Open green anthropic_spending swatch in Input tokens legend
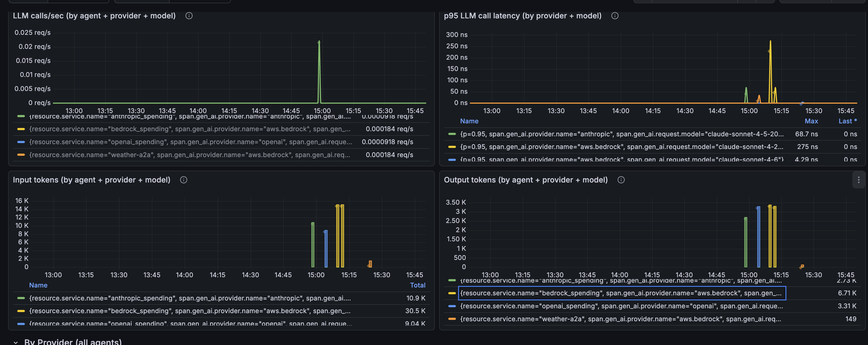The width and height of the screenshot is (868, 345). point(21,298)
